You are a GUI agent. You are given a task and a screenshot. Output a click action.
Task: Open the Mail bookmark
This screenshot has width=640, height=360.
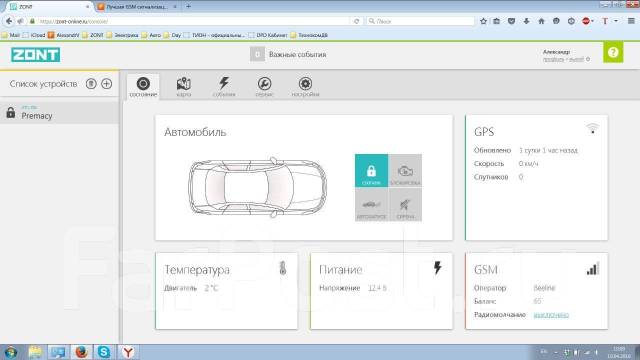click(x=11, y=35)
